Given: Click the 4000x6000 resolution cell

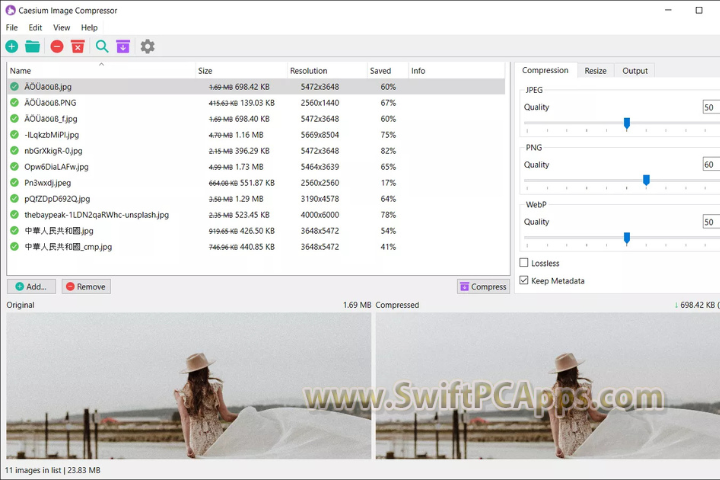Looking at the screenshot, I should (x=320, y=215).
